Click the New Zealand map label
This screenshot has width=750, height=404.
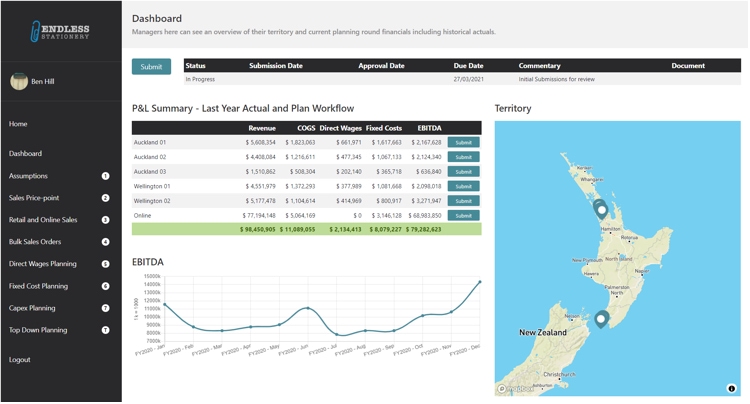coord(543,332)
